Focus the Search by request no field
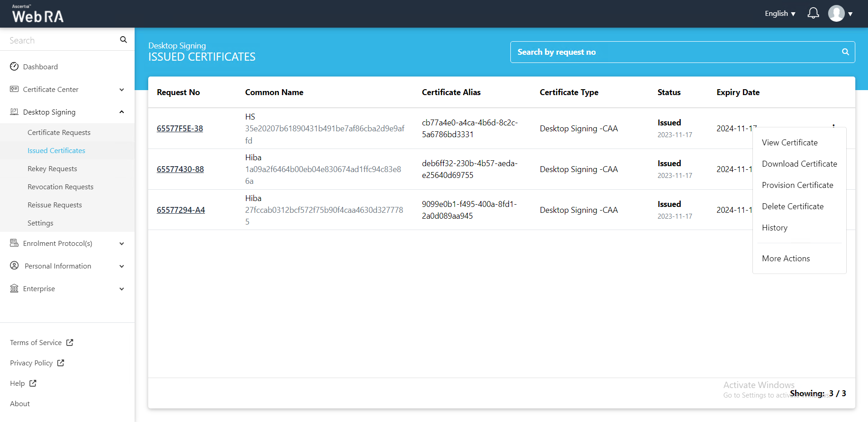 pyautogui.click(x=675, y=52)
